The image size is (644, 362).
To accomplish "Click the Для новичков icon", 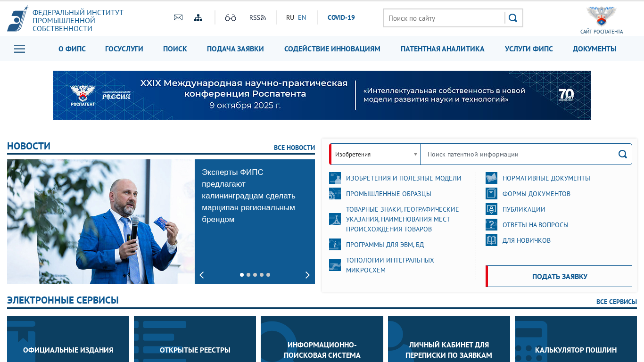I will pos(491,240).
